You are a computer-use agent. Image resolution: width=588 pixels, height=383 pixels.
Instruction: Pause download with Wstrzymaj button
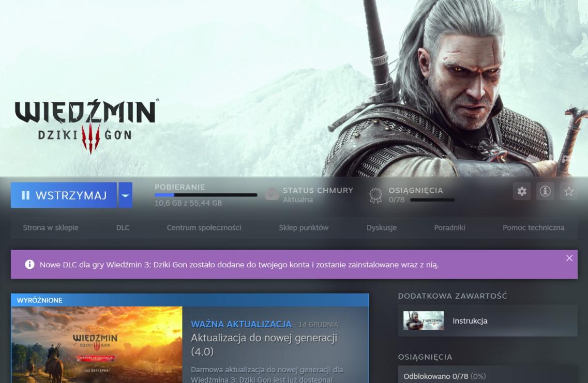64,195
